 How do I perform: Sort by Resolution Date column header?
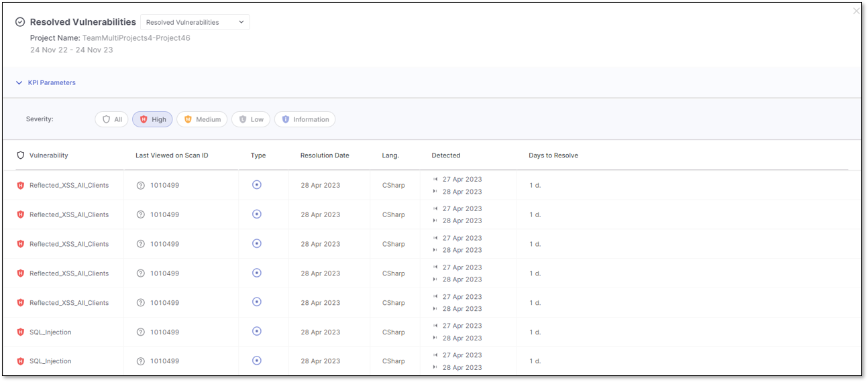pyautogui.click(x=325, y=155)
